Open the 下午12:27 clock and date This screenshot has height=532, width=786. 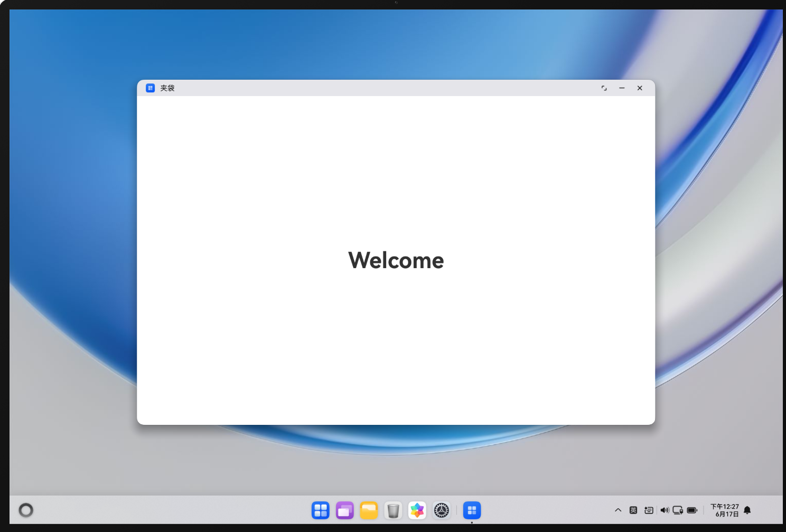pos(725,510)
